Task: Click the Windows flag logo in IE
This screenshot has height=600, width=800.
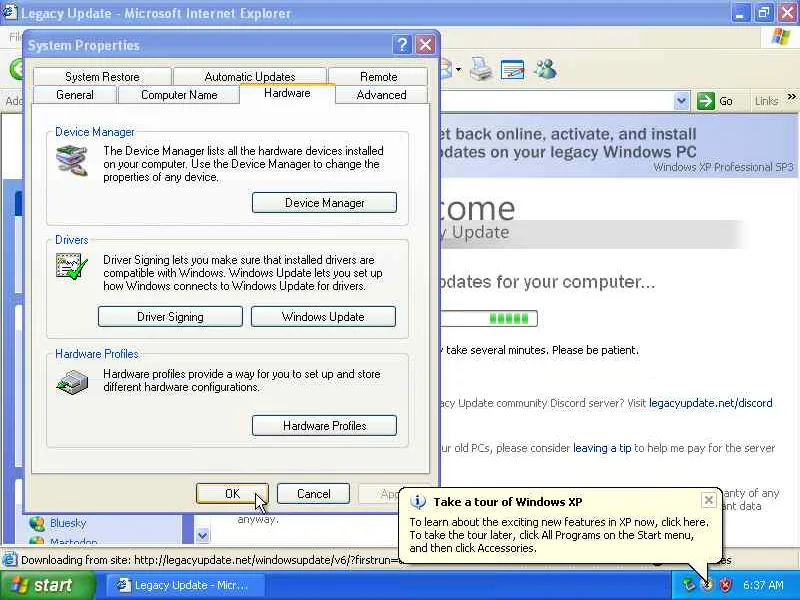Action: 780,37
